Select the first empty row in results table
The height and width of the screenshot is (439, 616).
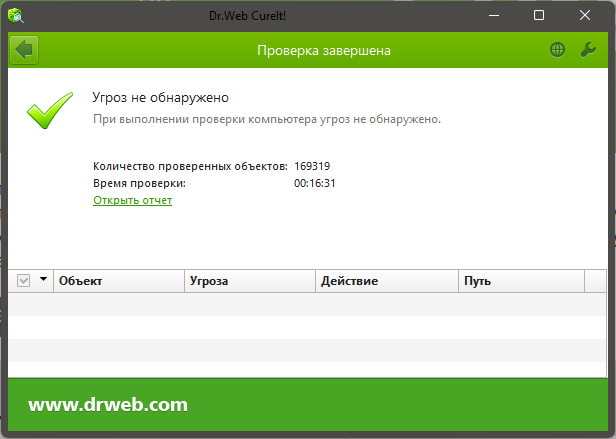308,304
